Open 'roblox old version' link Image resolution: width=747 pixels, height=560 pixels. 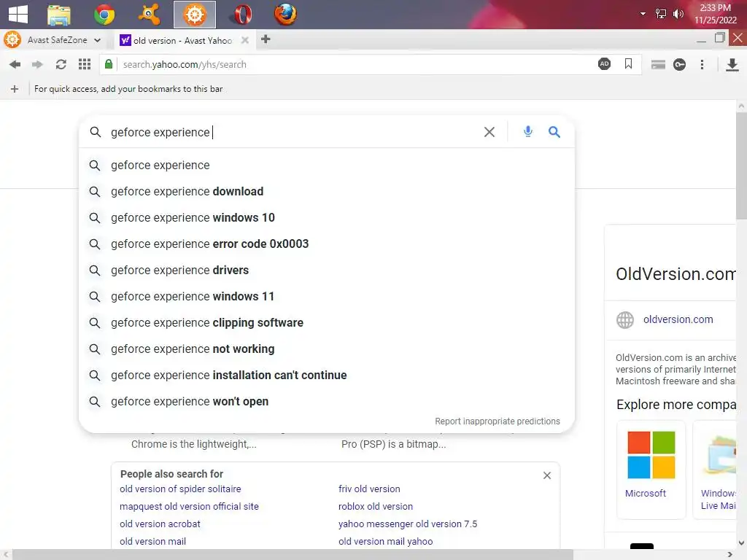coord(376,507)
